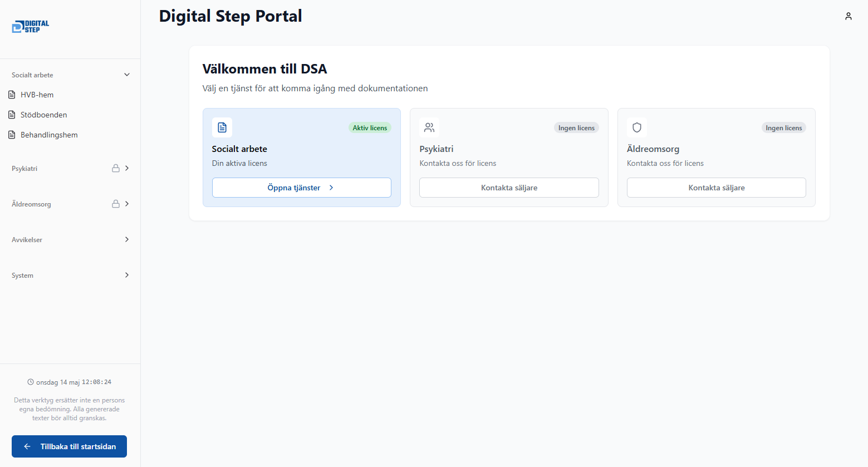Click the Digital Step logo

(31, 26)
